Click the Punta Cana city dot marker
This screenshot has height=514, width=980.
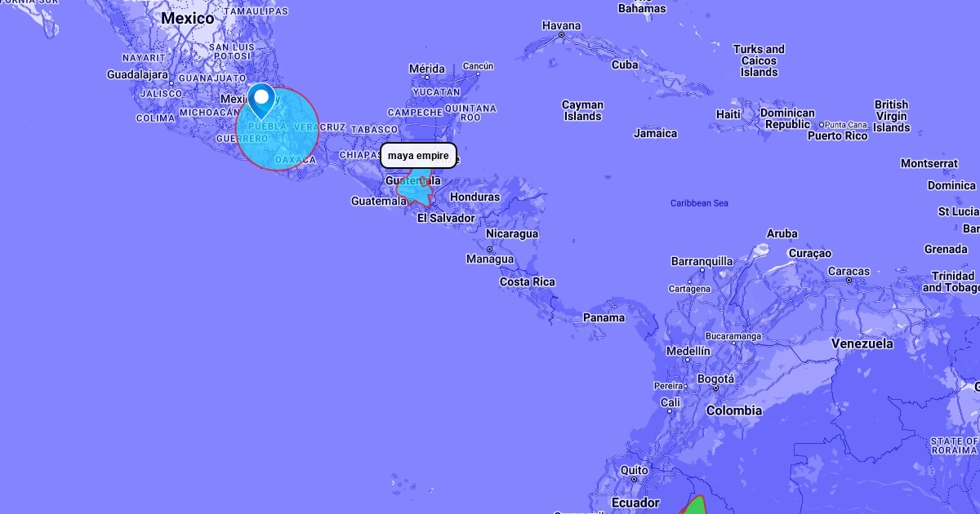click(x=822, y=125)
